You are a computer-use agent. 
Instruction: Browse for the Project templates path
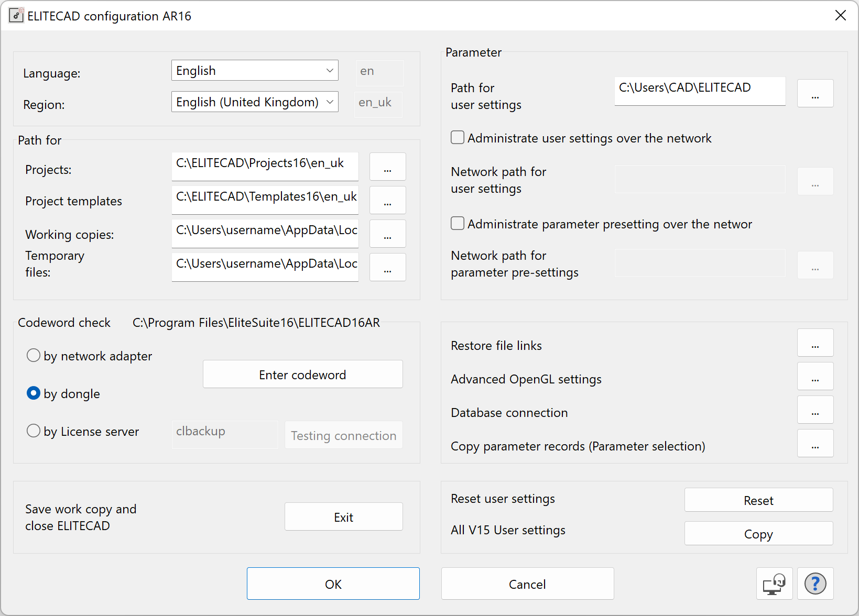387,200
